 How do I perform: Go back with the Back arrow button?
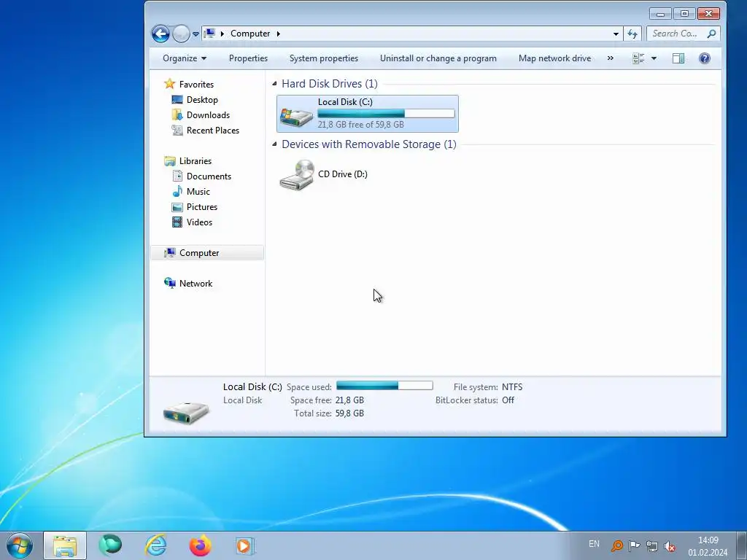[160, 34]
